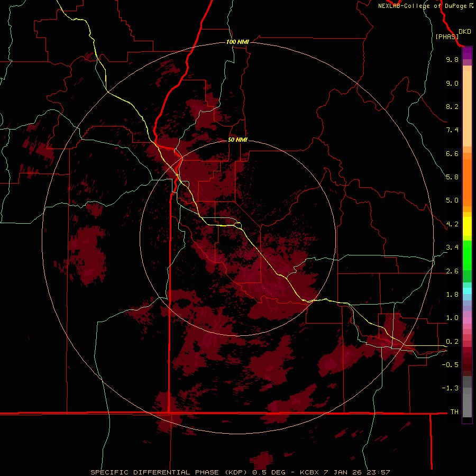Click the green swatch near 3.4

[467, 255]
